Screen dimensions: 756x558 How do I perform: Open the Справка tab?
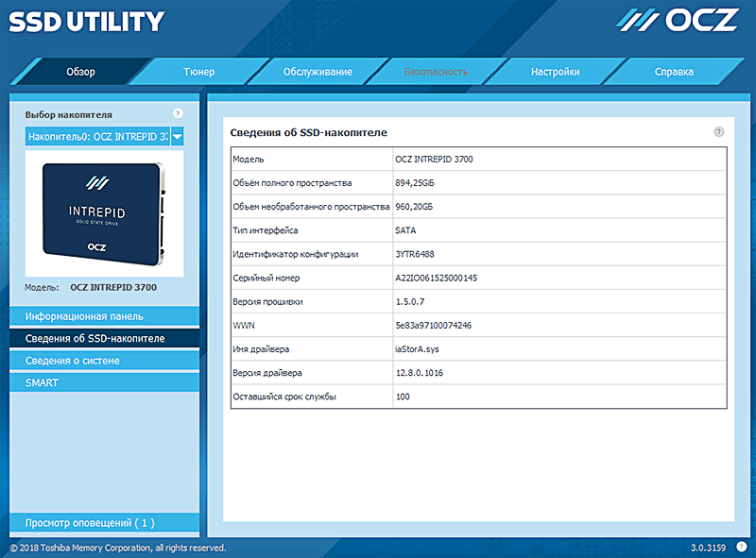click(x=674, y=72)
